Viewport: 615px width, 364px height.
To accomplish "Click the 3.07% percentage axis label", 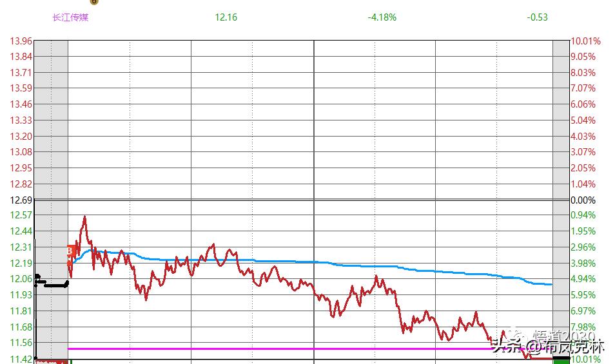I will coord(583,151).
